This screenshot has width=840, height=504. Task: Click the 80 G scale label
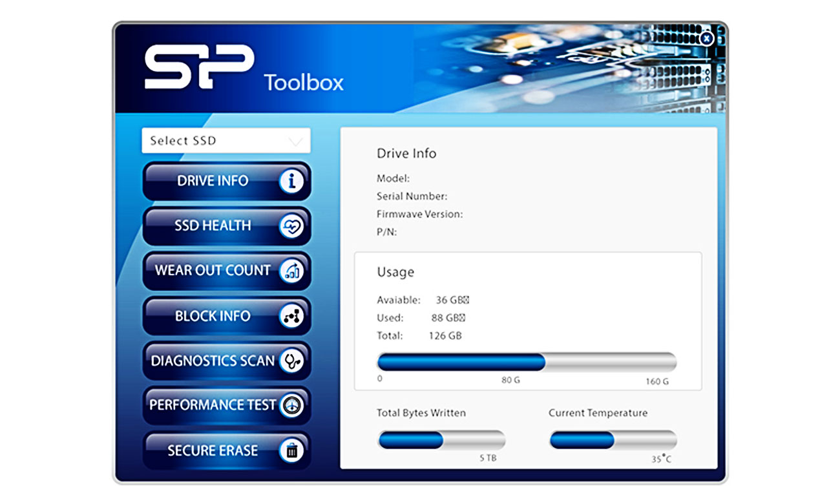click(x=510, y=380)
